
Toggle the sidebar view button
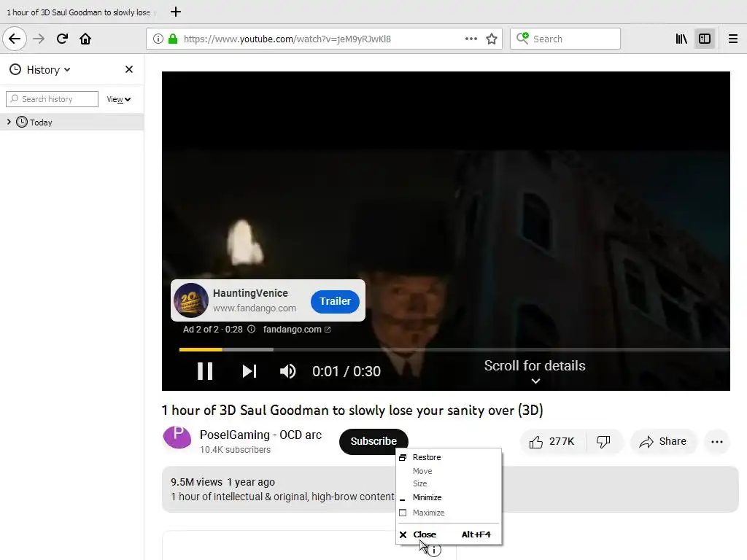pos(705,39)
